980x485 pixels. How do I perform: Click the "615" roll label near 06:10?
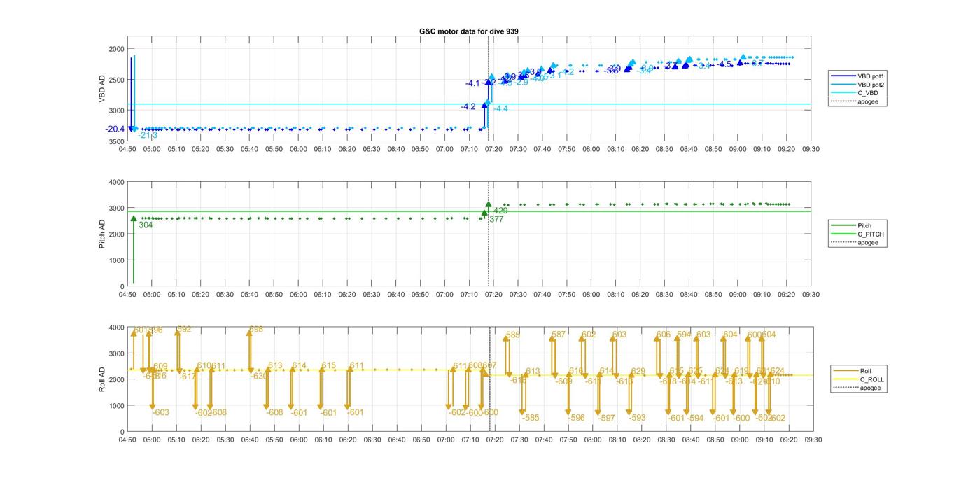[x=329, y=366]
